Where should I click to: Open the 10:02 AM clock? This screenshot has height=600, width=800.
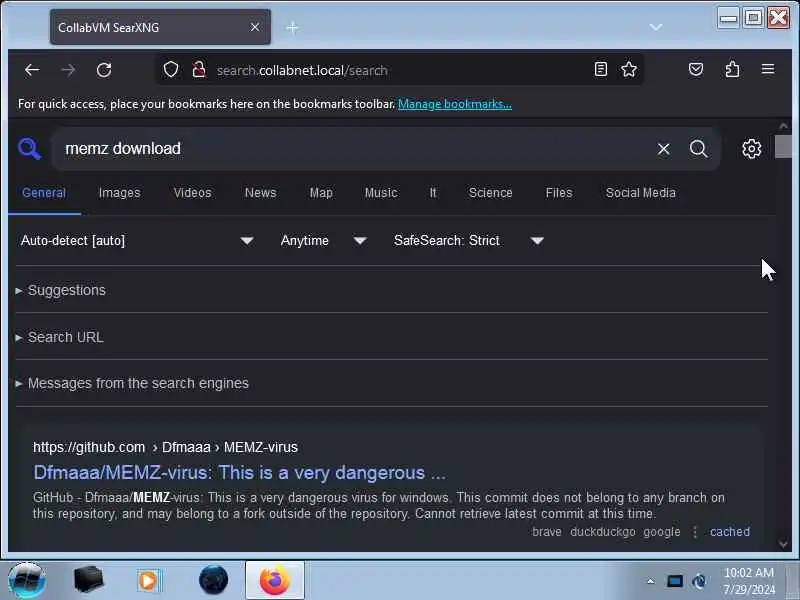pyautogui.click(x=748, y=581)
